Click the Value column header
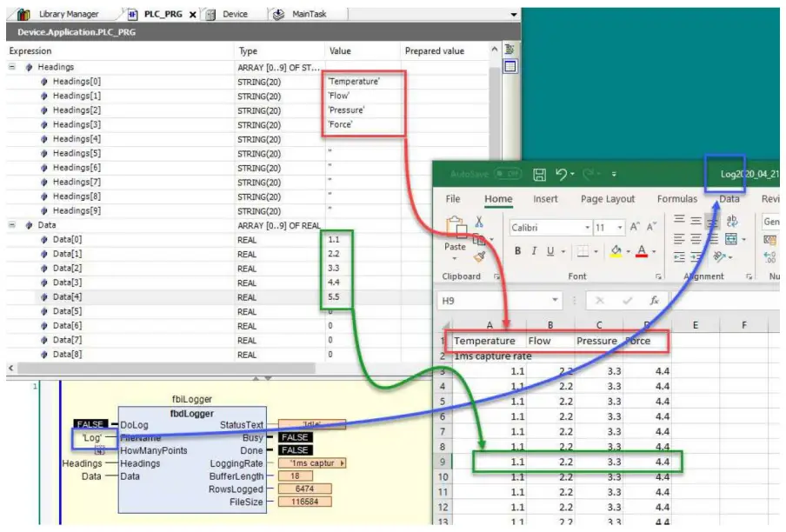This screenshot has width=786, height=532. (363, 51)
